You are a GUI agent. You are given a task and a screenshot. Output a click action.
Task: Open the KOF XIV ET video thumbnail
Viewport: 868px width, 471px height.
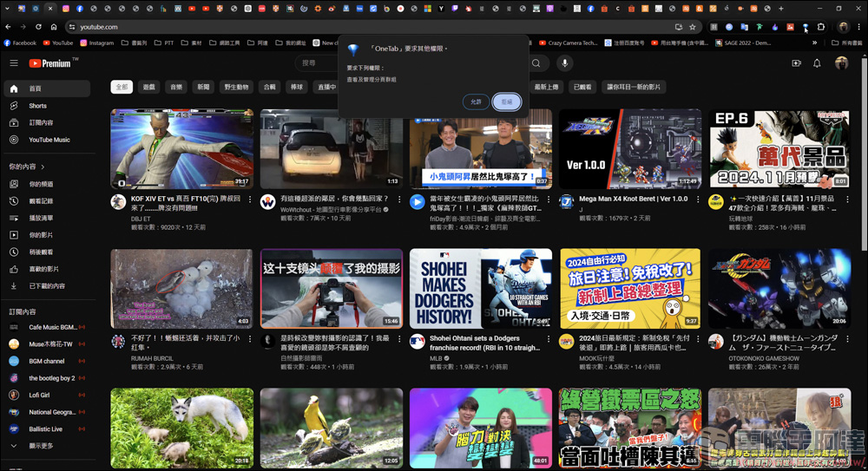click(x=182, y=149)
